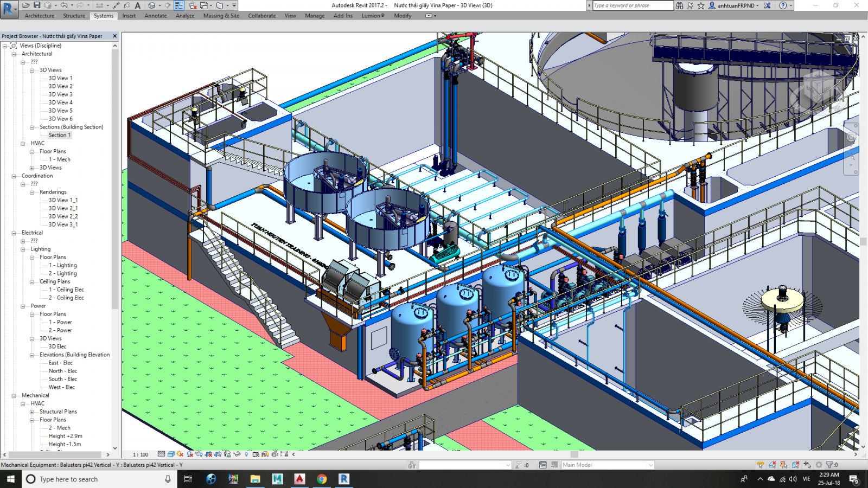
Task: Toggle Select Pinned Elements in status bar
Action: point(784,465)
